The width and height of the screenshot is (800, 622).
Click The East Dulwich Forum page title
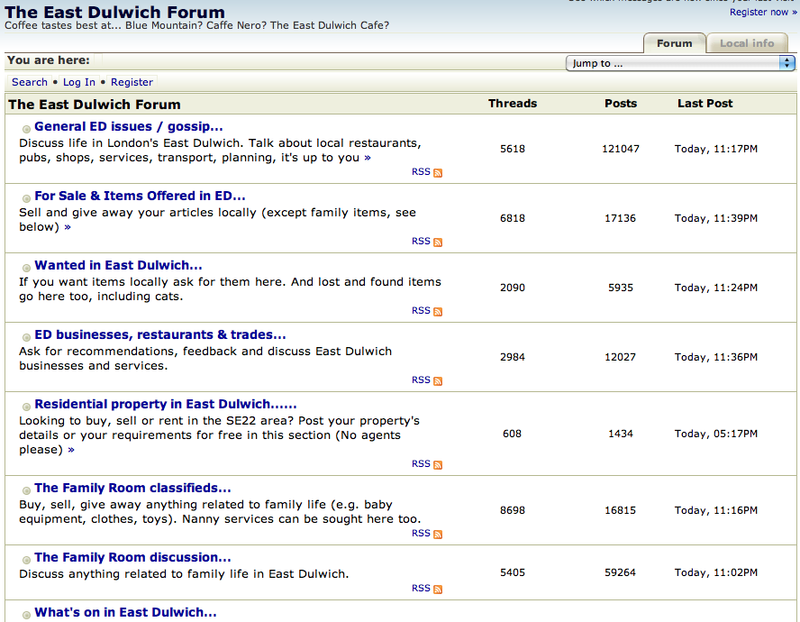click(x=114, y=12)
